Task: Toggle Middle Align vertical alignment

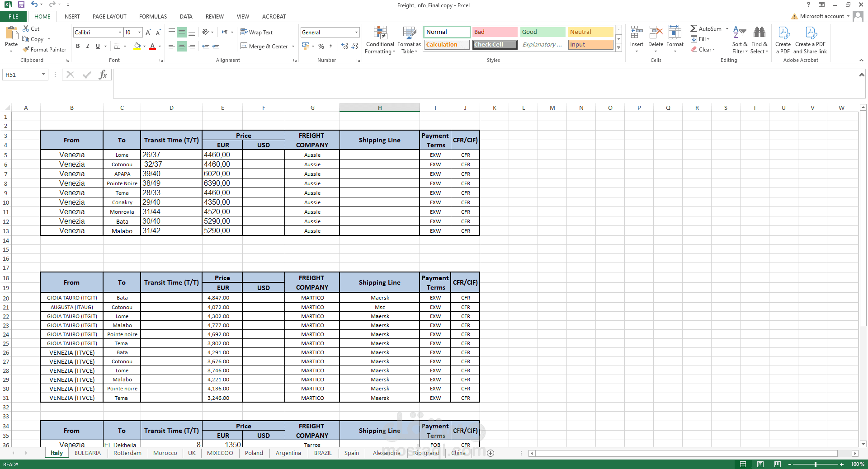Action: (182, 32)
